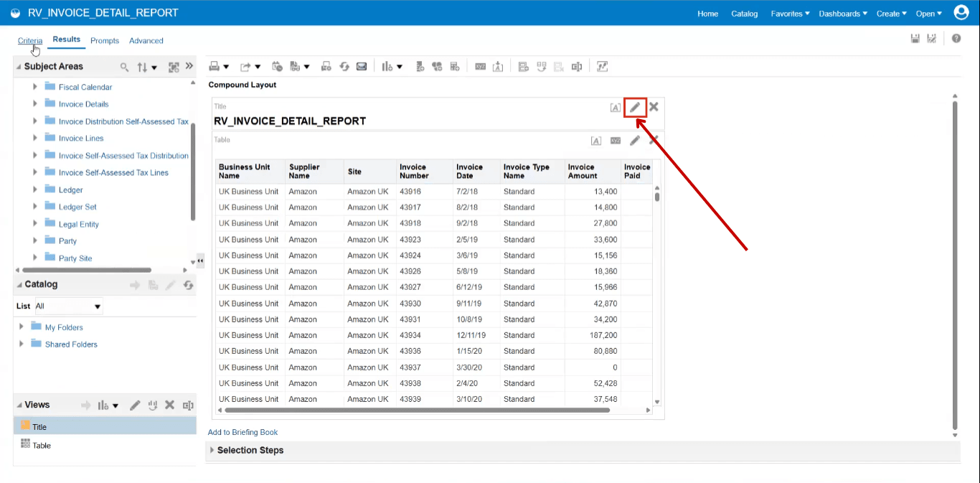Open help via the question mark icon
980x483 pixels.
point(956,38)
